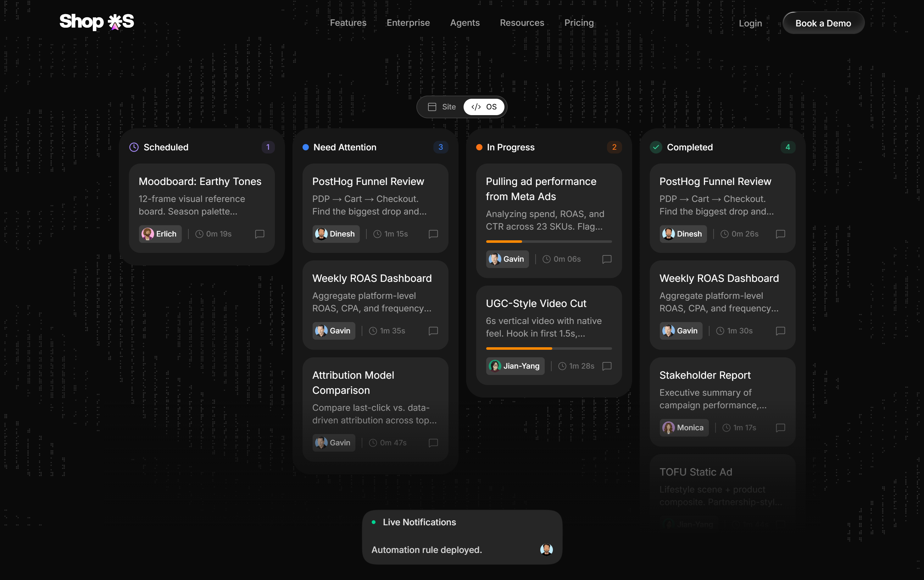Click comment icon on Attribution Model Comparison card
Image resolution: width=924 pixels, height=580 pixels.
click(x=433, y=443)
